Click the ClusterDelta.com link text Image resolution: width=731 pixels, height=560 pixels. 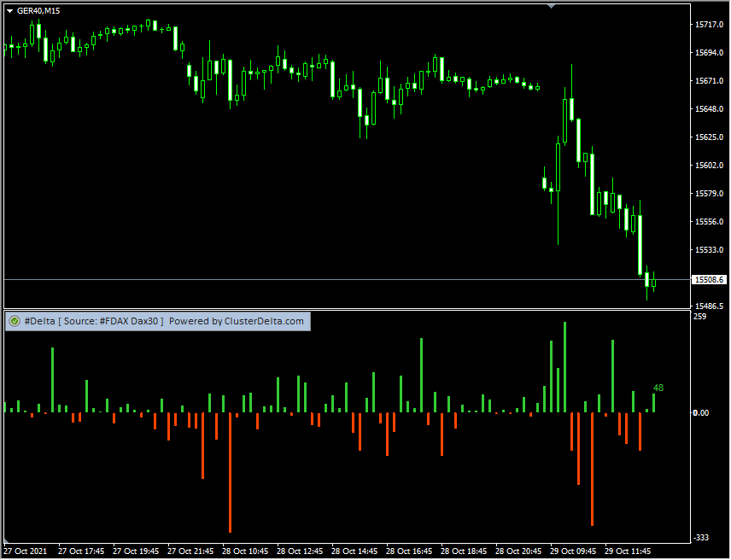point(264,321)
